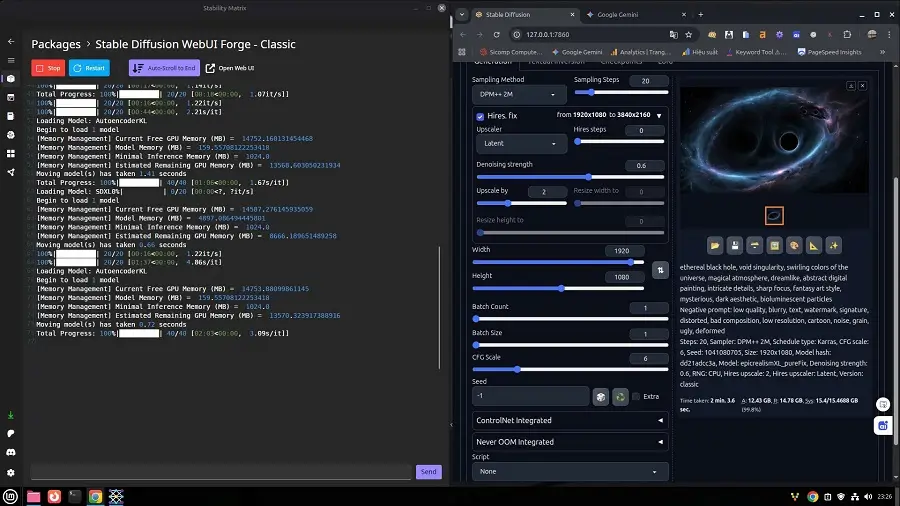Select Packages icon in Stability Matrix sidebar
The image size is (900, 506).
(11, 79)
